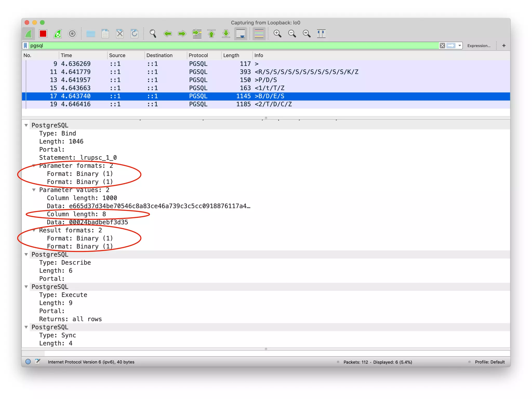This screenshot has width=532, height=399.
Task: Go to a specified packet icon
Action: click(x=197, y=34)
